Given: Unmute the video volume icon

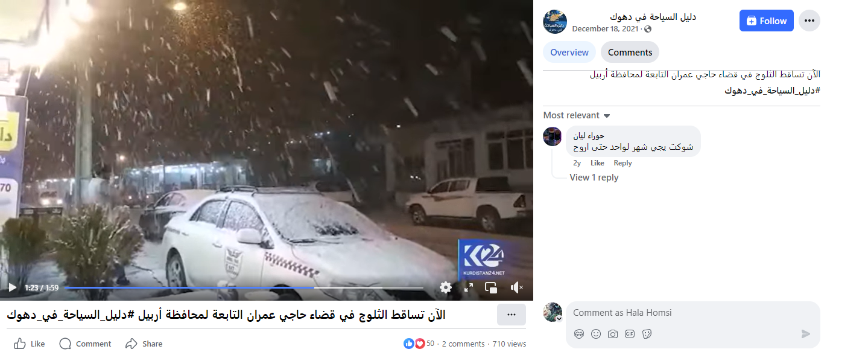Looking at the screenshot, I should pos(517,288).
